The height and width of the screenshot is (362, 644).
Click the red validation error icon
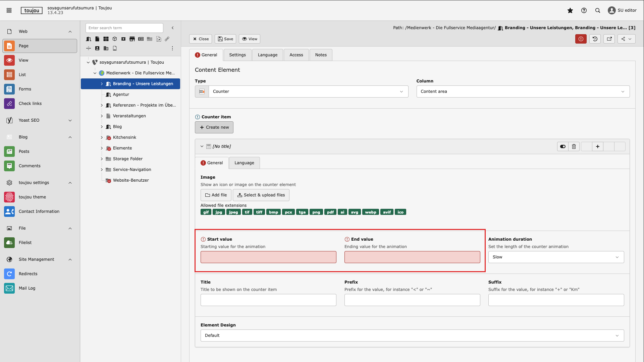[x=581, y=39]
